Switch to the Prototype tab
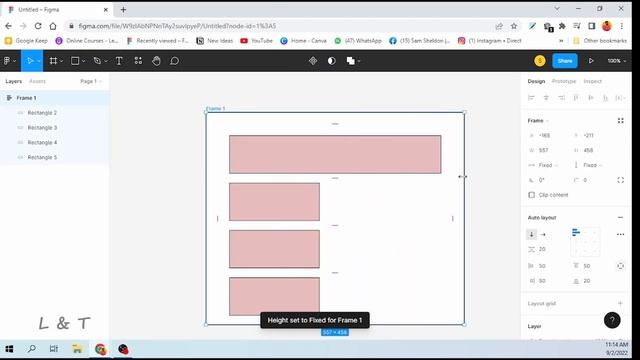The width and height of the screenshot is (640, 360). (564, 81)
